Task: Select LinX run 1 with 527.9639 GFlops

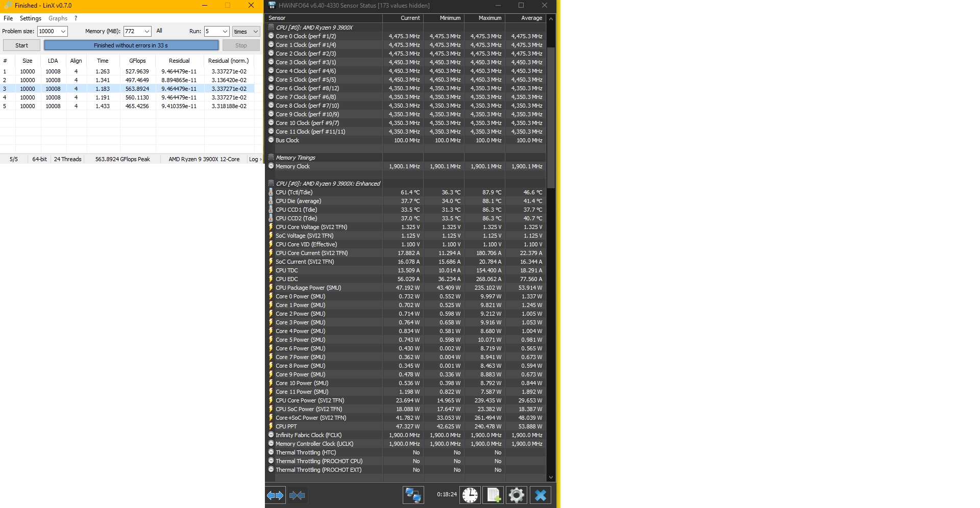Action: 127,71
